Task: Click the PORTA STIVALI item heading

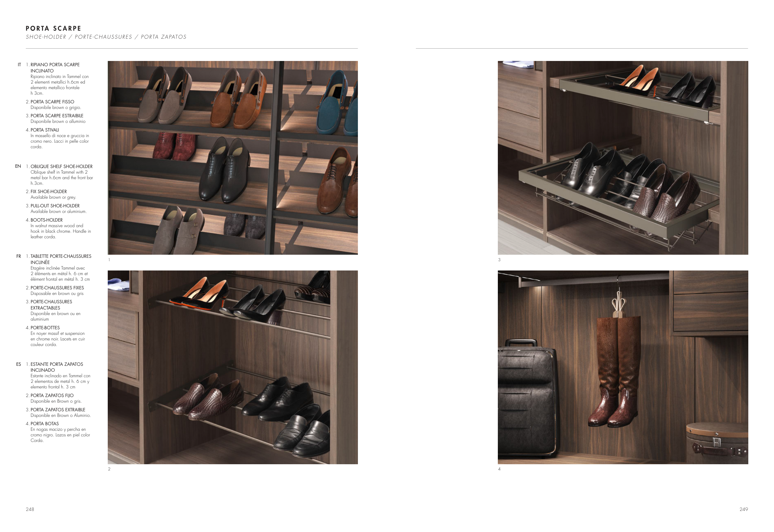Action: (45, 130)
